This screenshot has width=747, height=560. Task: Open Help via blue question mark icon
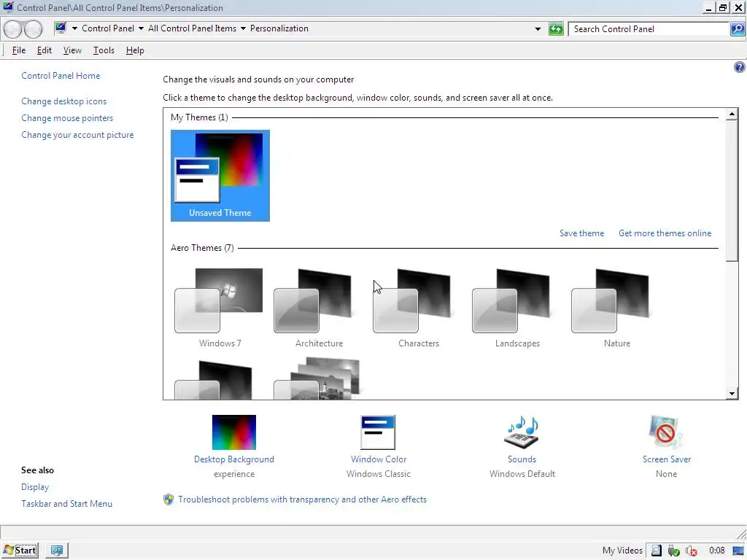pyautogui.click(x=739, y=67)
